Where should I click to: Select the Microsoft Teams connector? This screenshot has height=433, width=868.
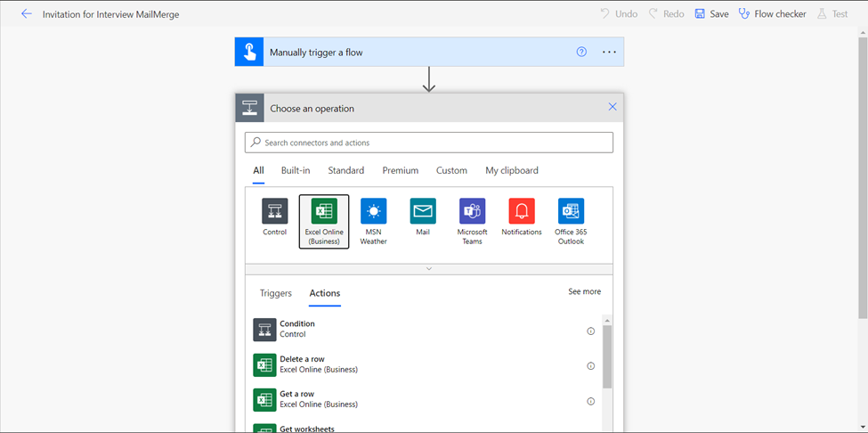(472, 222)
